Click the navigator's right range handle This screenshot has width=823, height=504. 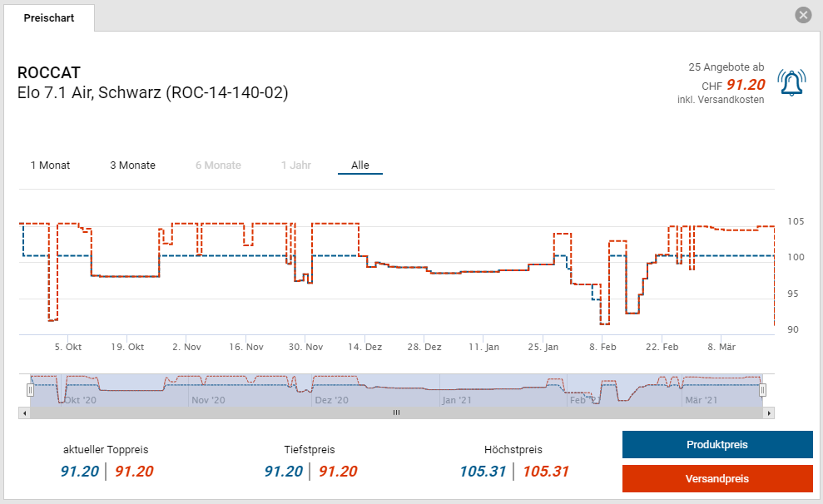pos(762,389)
